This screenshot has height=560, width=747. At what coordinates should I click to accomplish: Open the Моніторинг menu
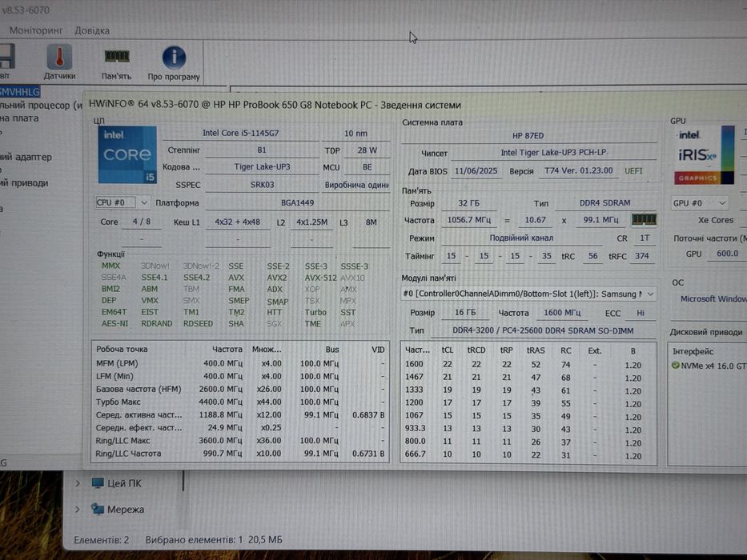[x=36, y=30]
